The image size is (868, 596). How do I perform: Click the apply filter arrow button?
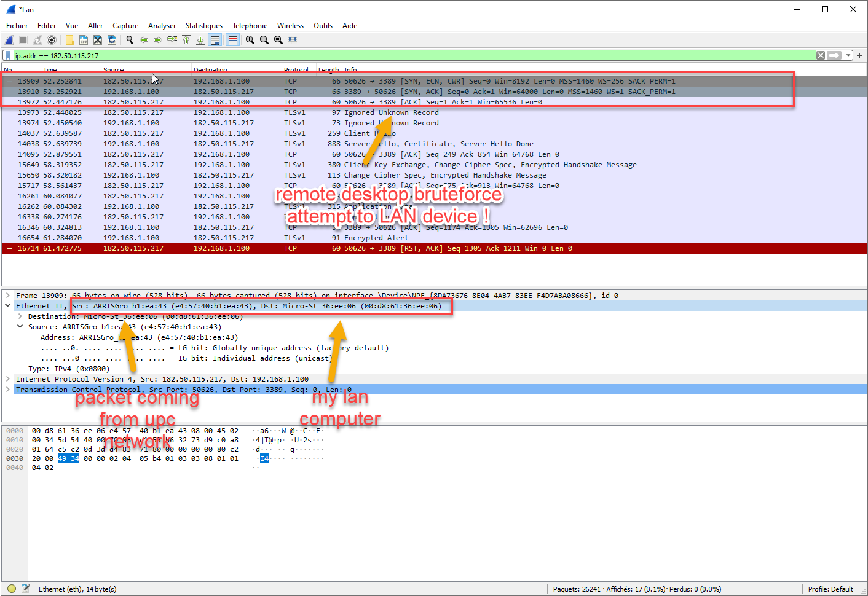pos(833,55)
